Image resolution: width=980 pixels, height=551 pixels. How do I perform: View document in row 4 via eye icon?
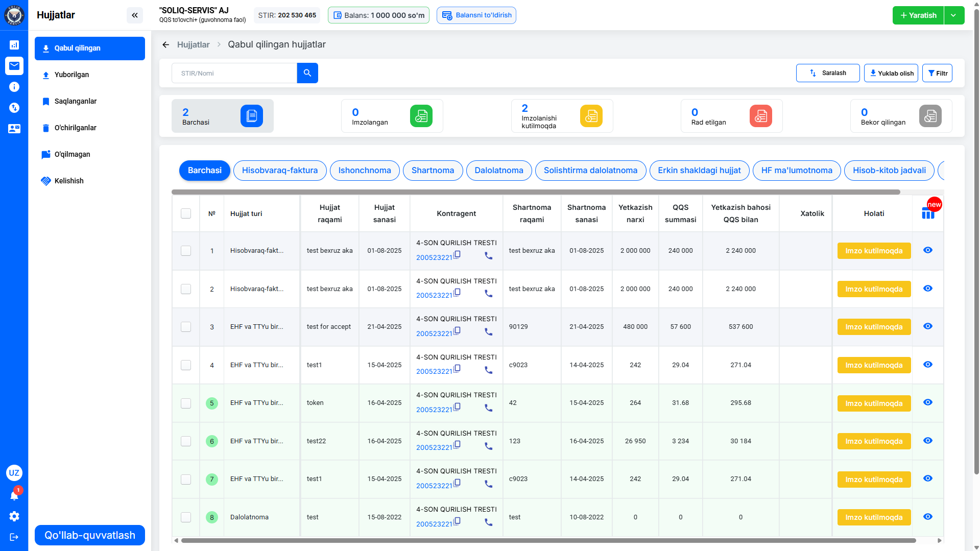tap(928, 365)
